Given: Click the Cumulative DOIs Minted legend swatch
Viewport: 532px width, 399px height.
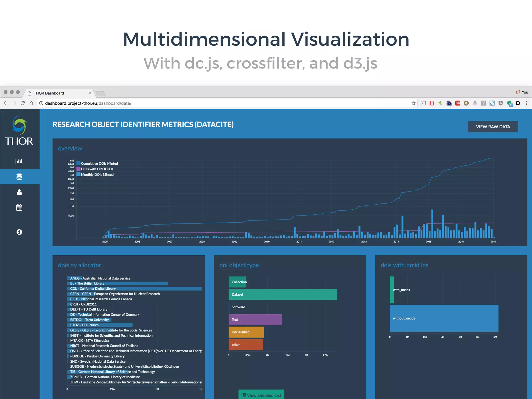Looking at the screenshot, I should tap(78, 163).
